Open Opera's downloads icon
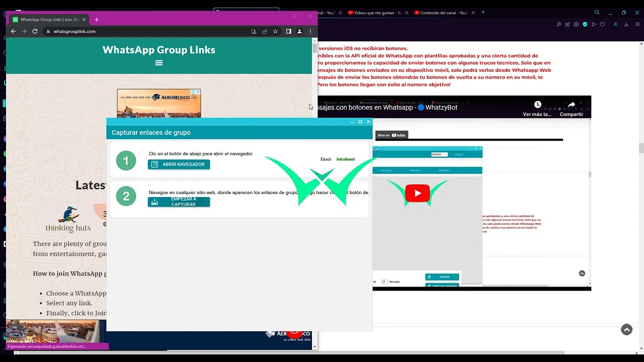Viewport: 644px width, 362px height. (x=626, y=24)
